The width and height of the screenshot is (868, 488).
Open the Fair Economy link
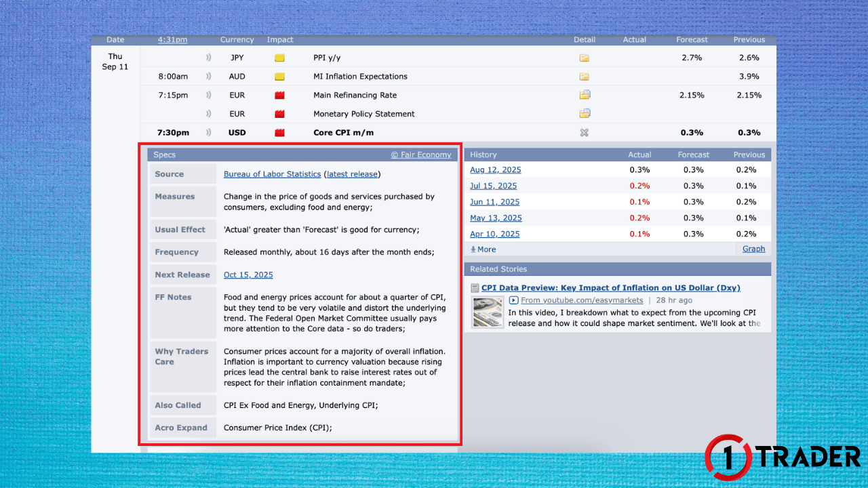click(x=421, y=155)
